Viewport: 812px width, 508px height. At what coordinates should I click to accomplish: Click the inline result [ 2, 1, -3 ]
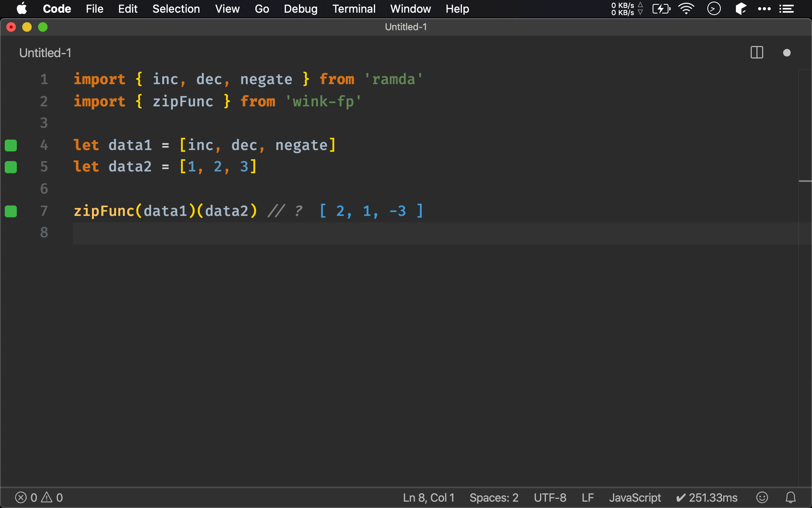372,211
